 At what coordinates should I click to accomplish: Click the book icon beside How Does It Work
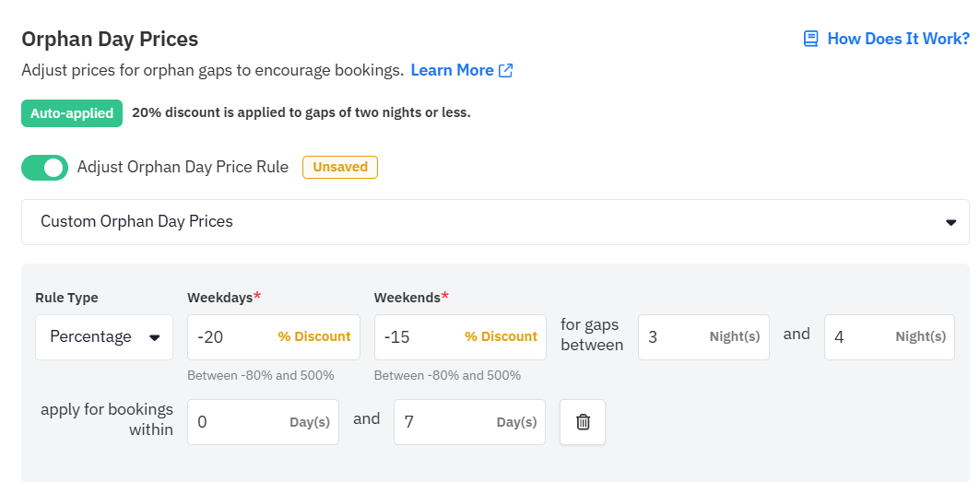[x=810, y=39]
